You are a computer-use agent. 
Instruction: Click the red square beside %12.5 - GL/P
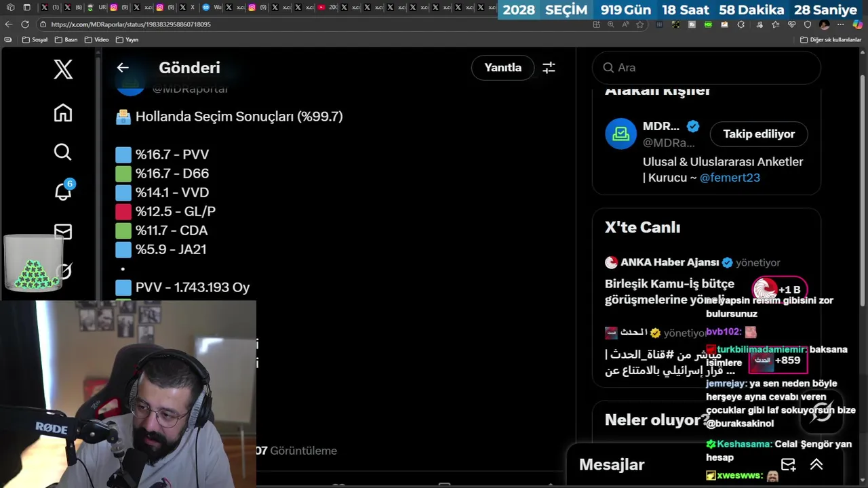[x=123, y=211]
